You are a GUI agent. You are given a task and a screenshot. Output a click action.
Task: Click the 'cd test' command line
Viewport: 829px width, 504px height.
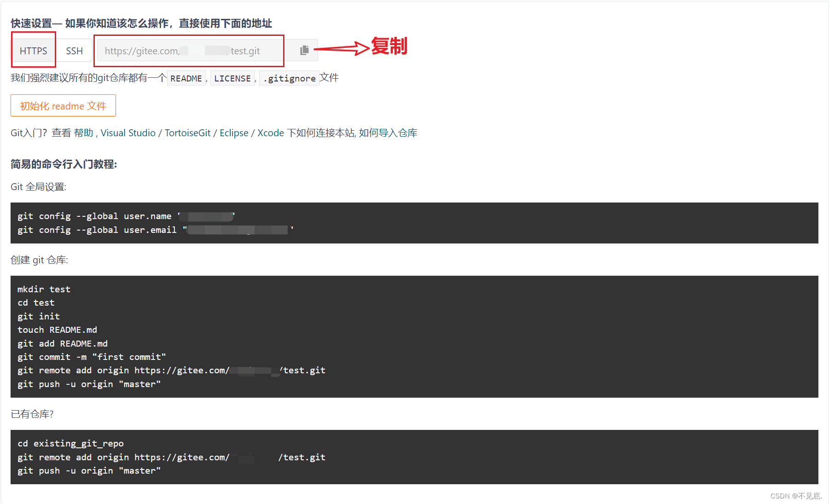36,302
